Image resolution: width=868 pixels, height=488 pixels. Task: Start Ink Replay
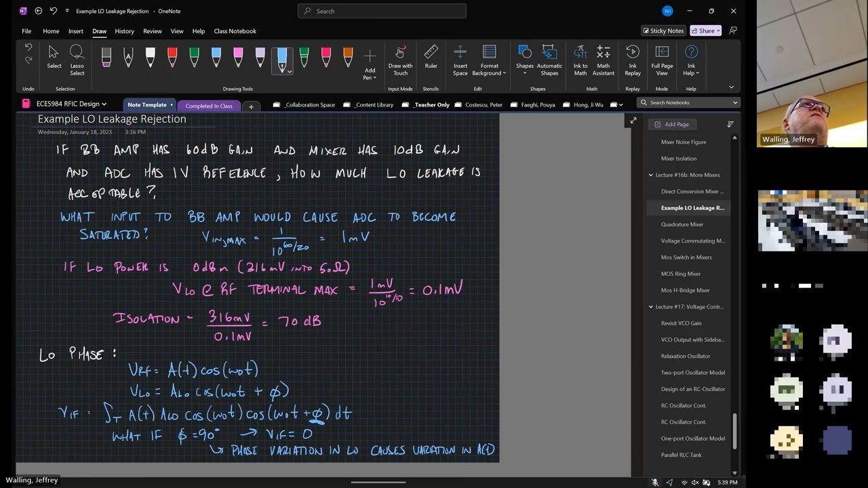point(633,60)
